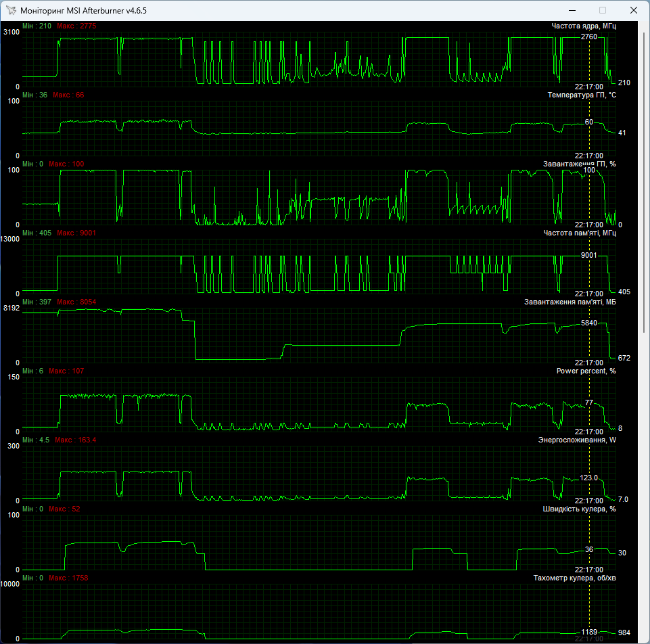Click the 8192 axis label on memory usage graph
This screenshot has width=650, height=644.
coord(11,308)
